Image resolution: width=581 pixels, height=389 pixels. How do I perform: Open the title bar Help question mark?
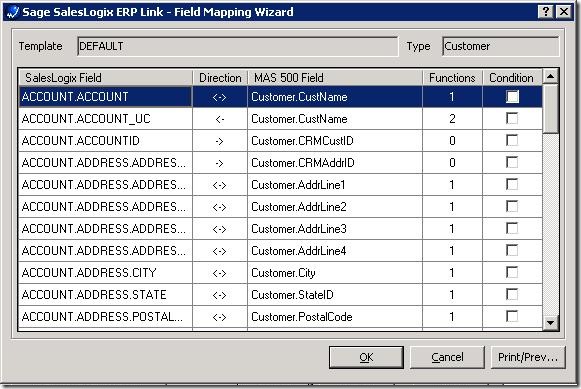click(x=546, y=12)
